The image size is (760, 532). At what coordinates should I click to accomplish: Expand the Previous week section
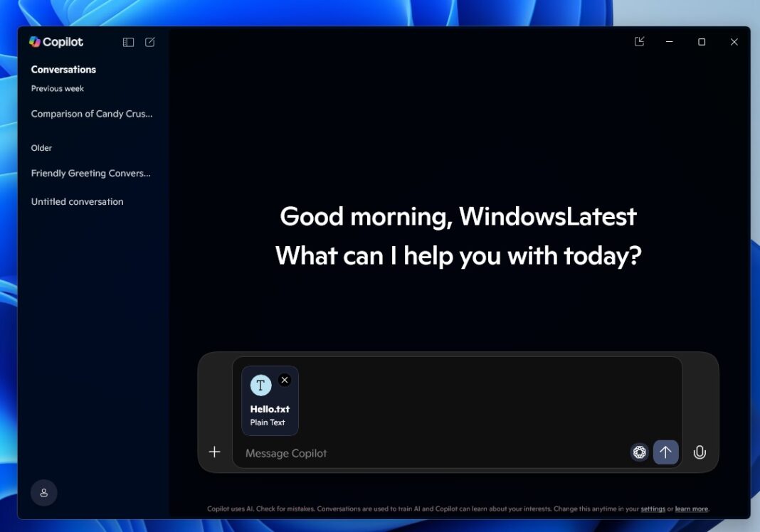click(x=57, y=88)
